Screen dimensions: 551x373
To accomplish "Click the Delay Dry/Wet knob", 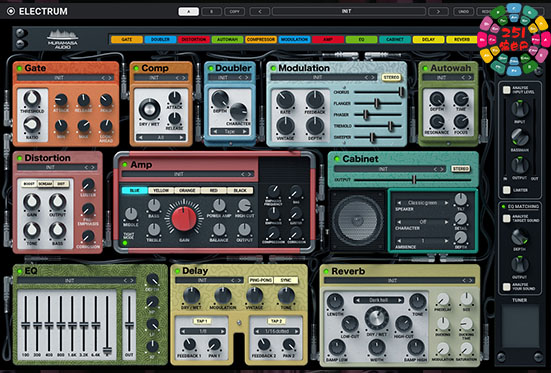I will click(192, 296).
